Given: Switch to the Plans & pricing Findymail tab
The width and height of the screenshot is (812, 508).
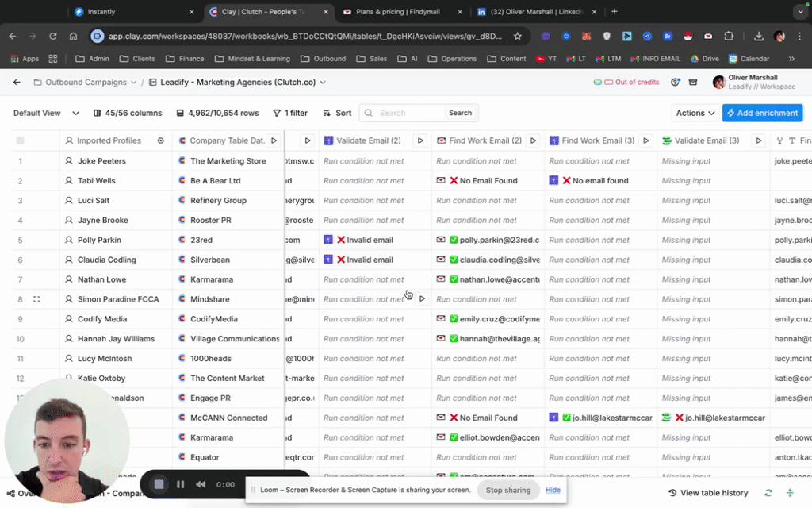Looking at the screenshot, I should (397, 12).
